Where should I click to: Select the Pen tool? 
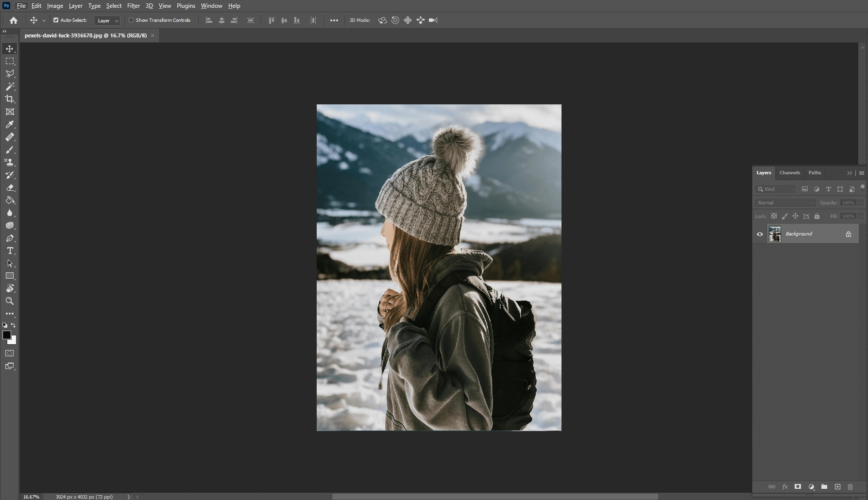[x=10, y=238]
